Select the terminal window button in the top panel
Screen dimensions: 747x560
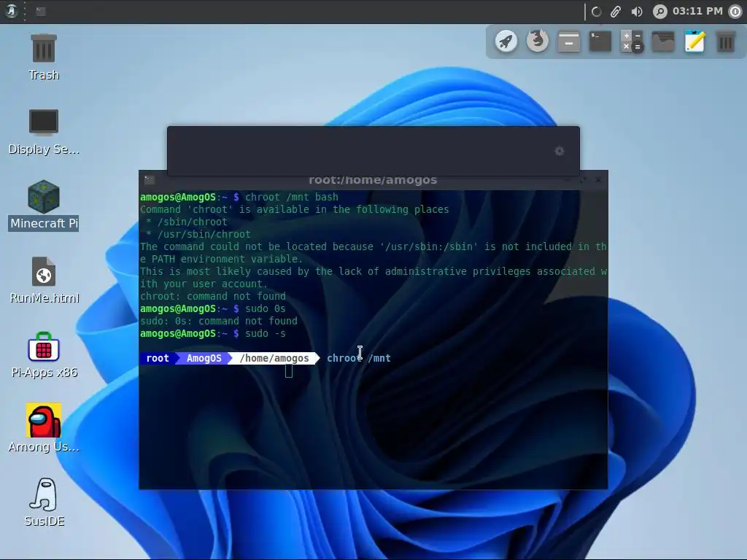click(x=41, y=11)
